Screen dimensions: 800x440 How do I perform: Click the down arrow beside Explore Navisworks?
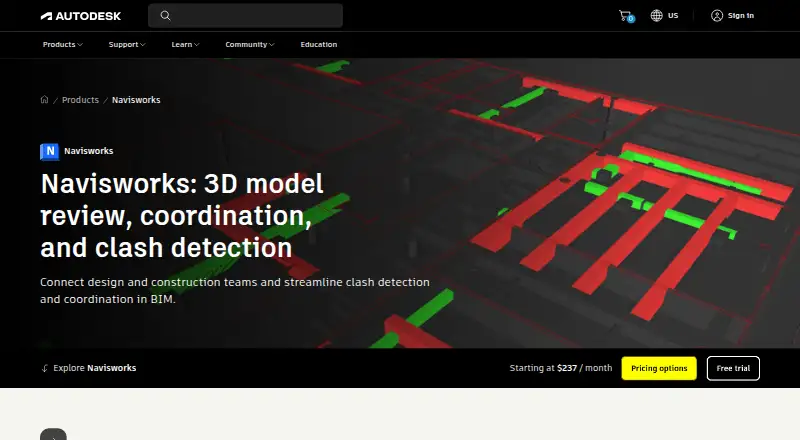tap(45, 368)
